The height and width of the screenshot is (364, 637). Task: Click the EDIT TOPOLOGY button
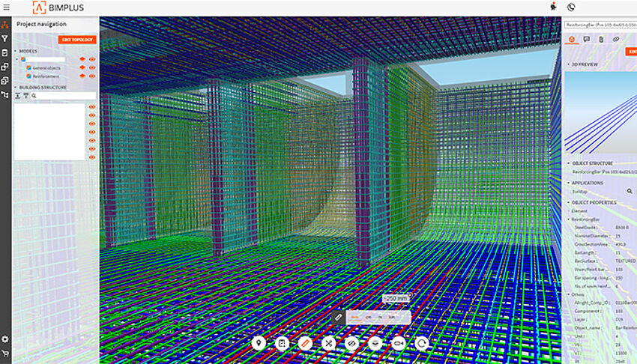(77, 40)
